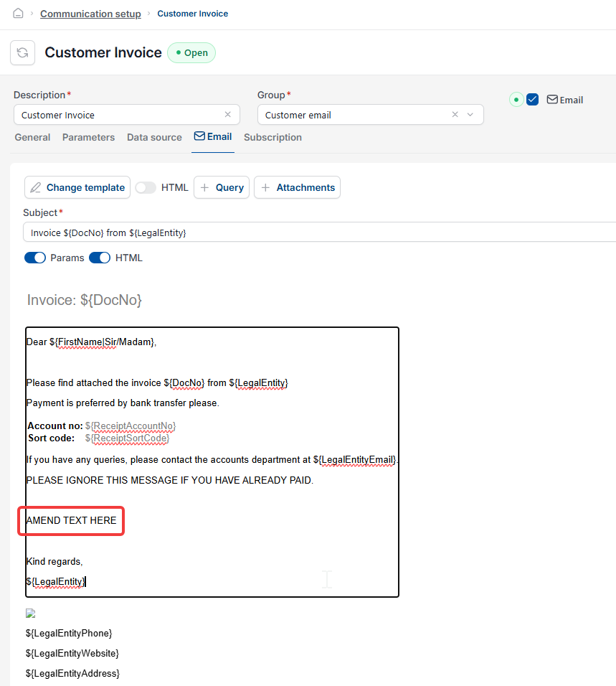The width and height of the screenshot is (616, 686).
Task: Edit the Subject field
Action: pos(319,232)
